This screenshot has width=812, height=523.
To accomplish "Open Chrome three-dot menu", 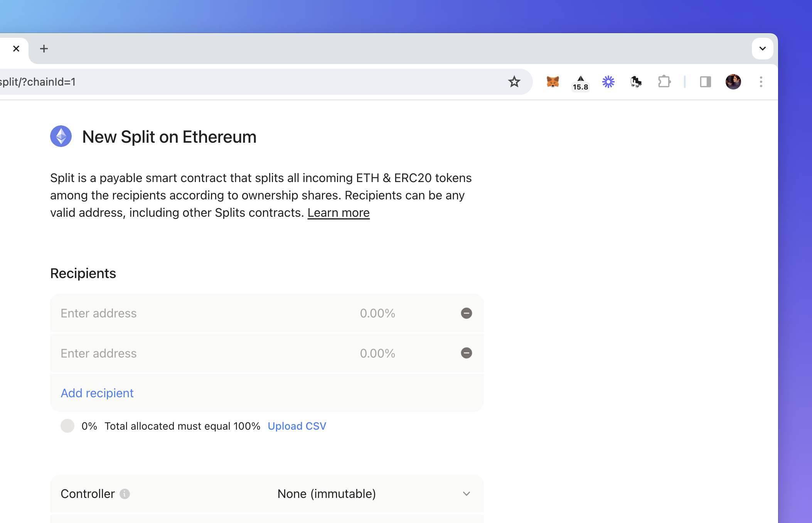I will [761, 82].
